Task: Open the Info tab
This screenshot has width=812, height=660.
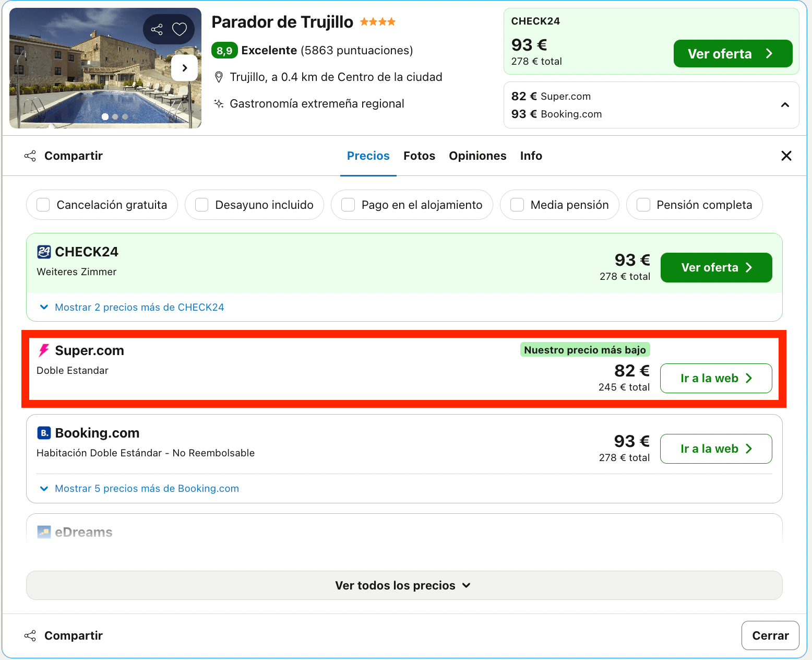Action: pos(531,156)
